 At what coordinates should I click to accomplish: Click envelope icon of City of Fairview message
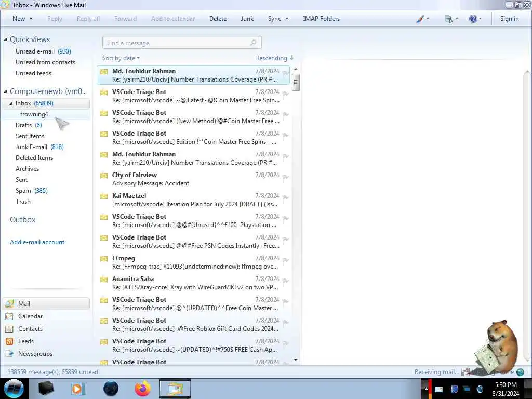coord(104,176)
